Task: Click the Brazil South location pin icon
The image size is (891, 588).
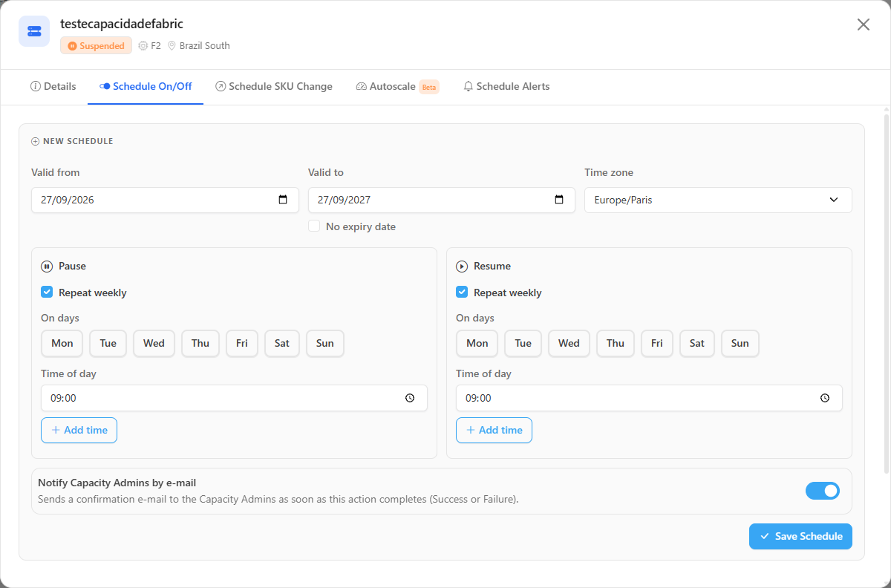Action: [172, 46]
